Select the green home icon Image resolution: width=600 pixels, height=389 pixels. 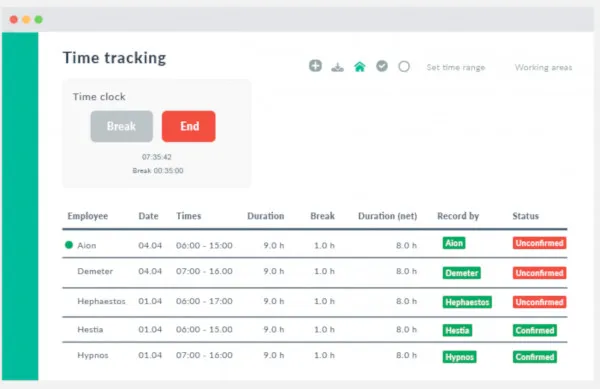pyautogui.click(x=360, y=67)
